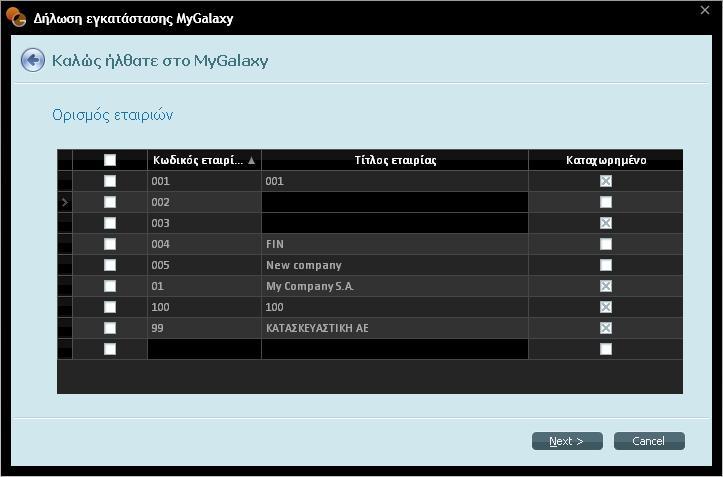Select the ΚΑΤΑΣΚΕΥΑΣΤΙΚΗ ΑΕ title cell

coord(395,328)
